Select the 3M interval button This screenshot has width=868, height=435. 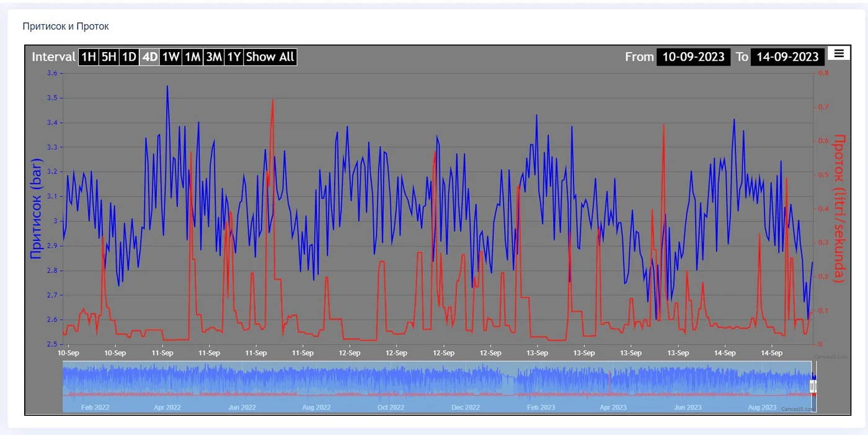(214, 57)
